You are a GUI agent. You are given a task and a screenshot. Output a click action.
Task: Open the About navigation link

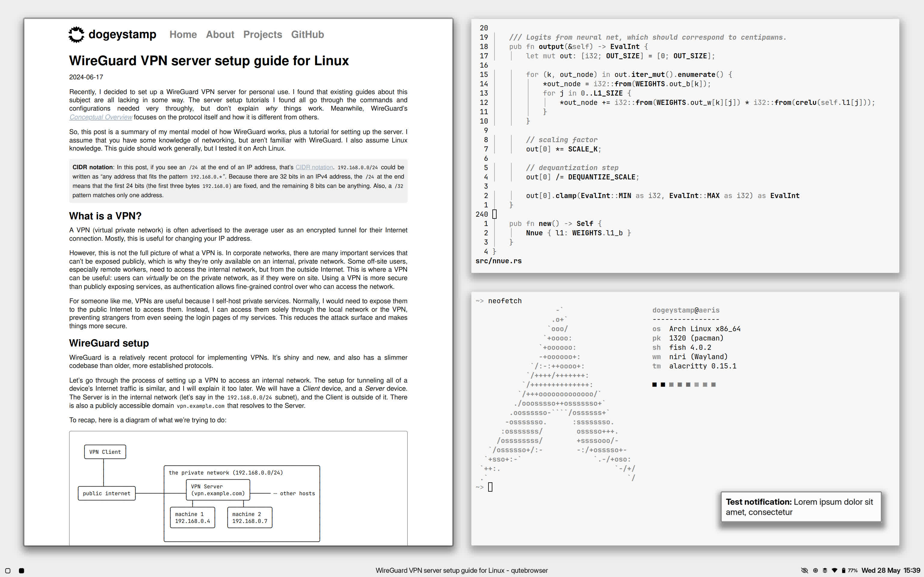tap(220, 34)
